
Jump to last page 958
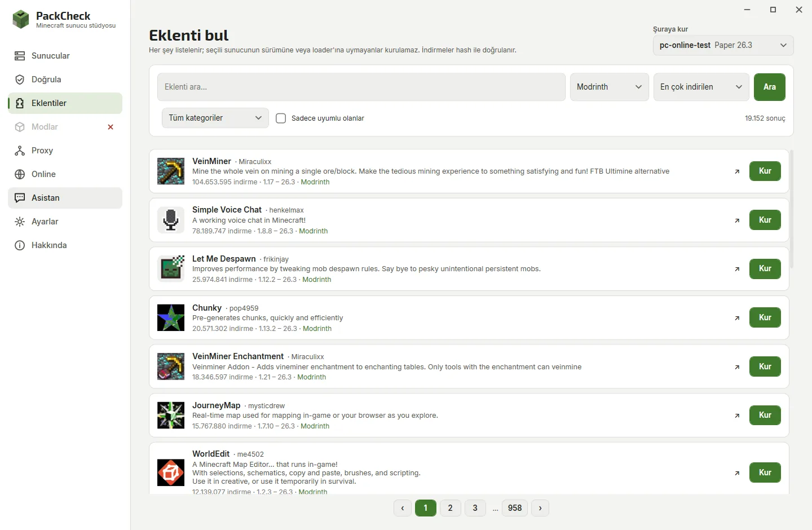pyautogui.click(x=515, y=508)
